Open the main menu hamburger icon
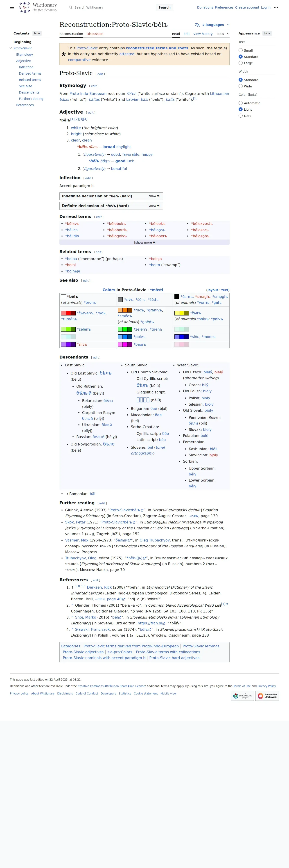 [x=12, y=7]
